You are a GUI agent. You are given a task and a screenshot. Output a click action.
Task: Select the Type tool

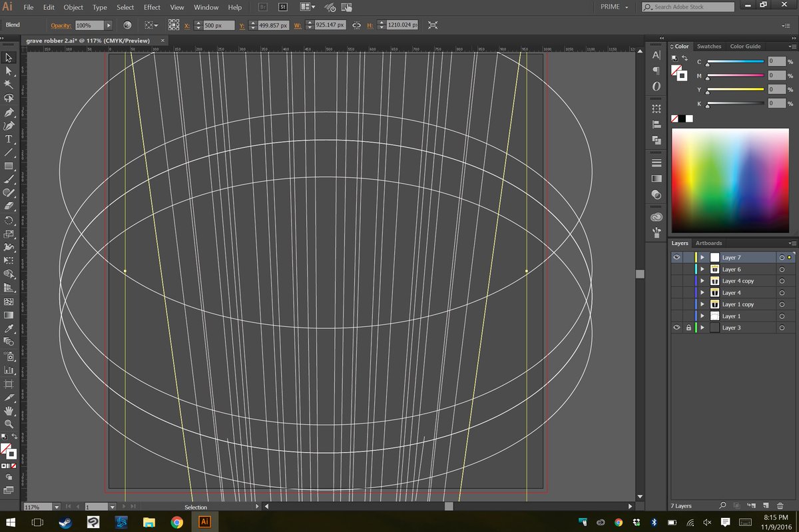(x=9, y=139)
